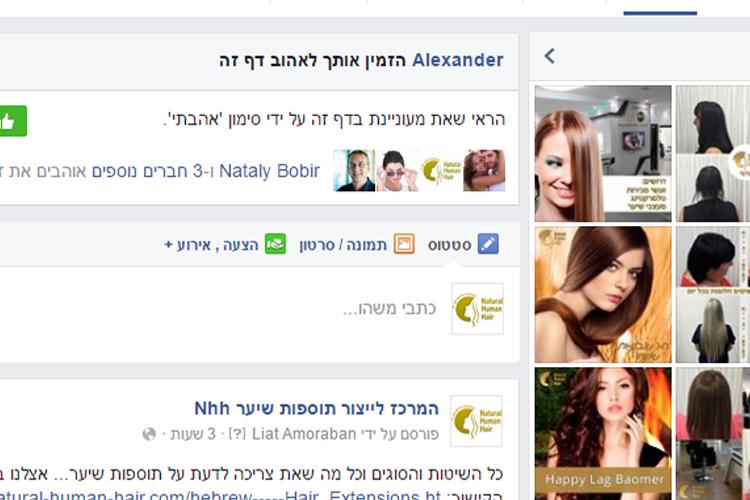Click the green thumbs-up Like button
The image size is (750, 500).
tap(12, 121)
